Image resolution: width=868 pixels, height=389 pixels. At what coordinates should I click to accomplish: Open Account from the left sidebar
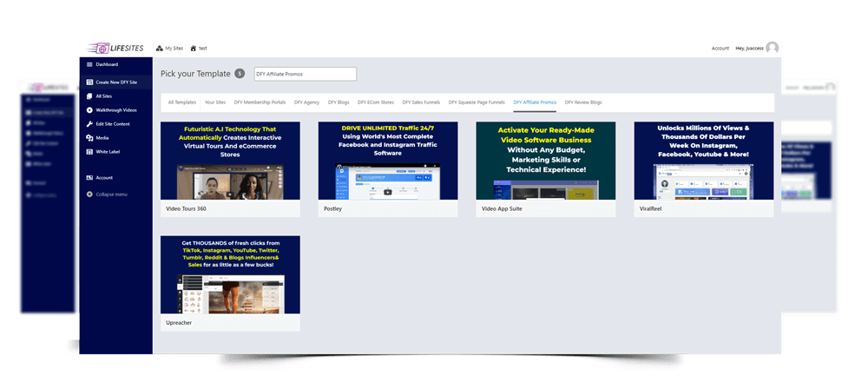115,177
